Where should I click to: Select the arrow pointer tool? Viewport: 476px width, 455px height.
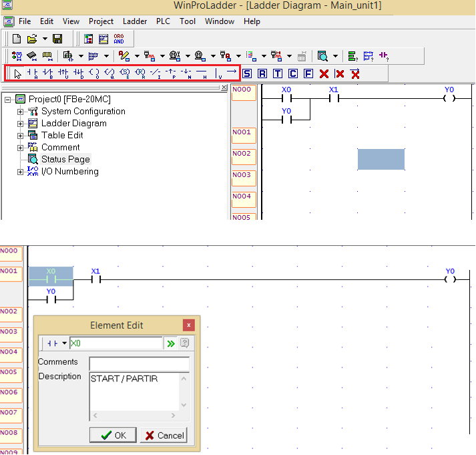(x=17, y=73)
